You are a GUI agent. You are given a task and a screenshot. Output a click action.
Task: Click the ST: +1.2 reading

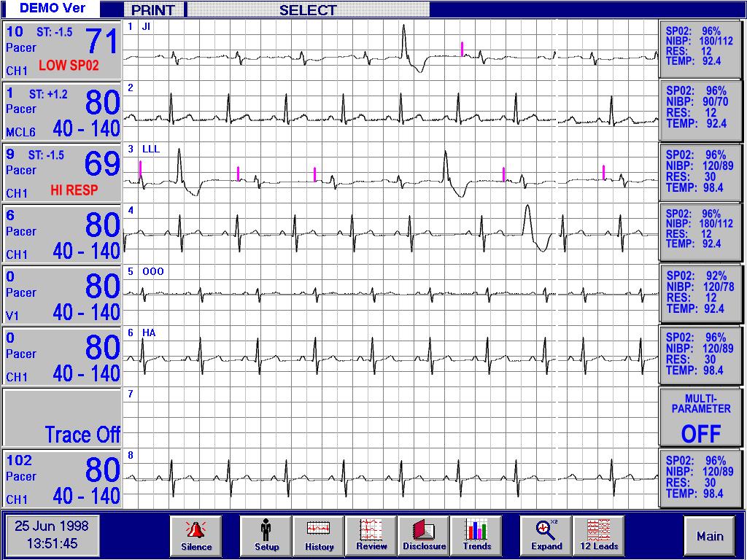(x=48, y=94)
